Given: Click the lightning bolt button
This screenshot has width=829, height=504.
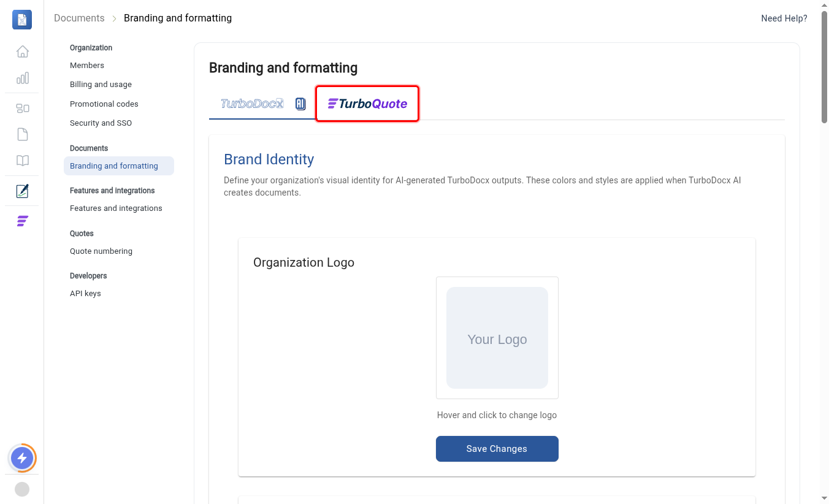Looking at the screenshot, I should [x=22, y=458].
